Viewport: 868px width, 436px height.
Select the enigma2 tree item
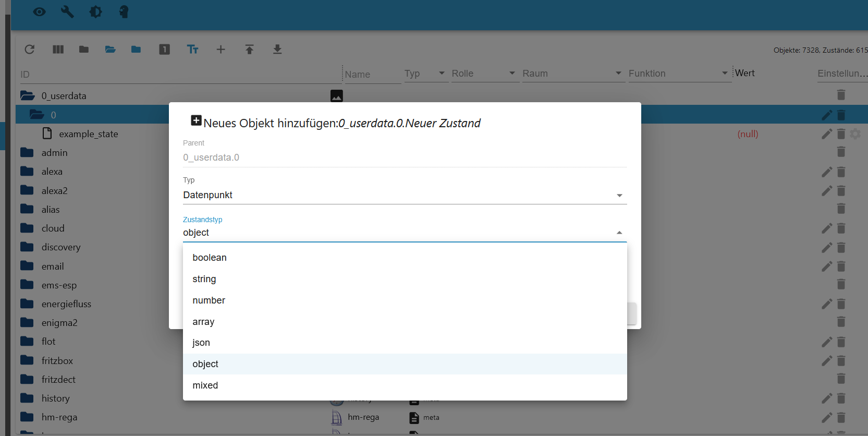click(59, 323)
